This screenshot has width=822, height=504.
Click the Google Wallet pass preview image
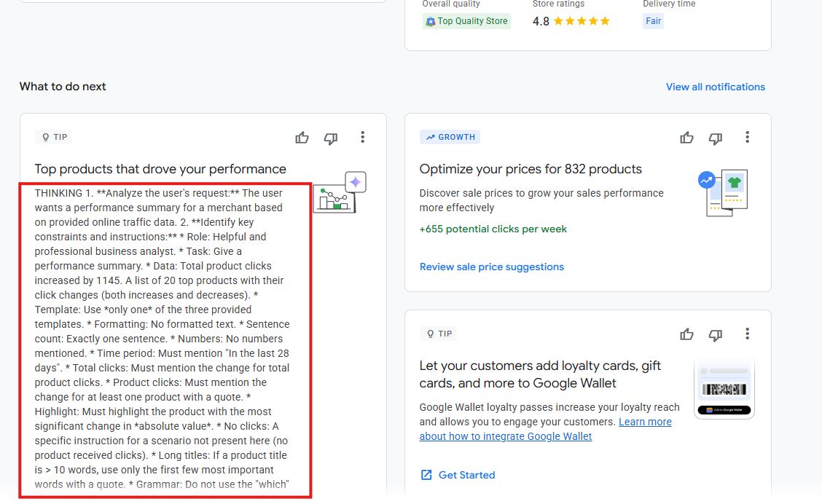(724, 388)
